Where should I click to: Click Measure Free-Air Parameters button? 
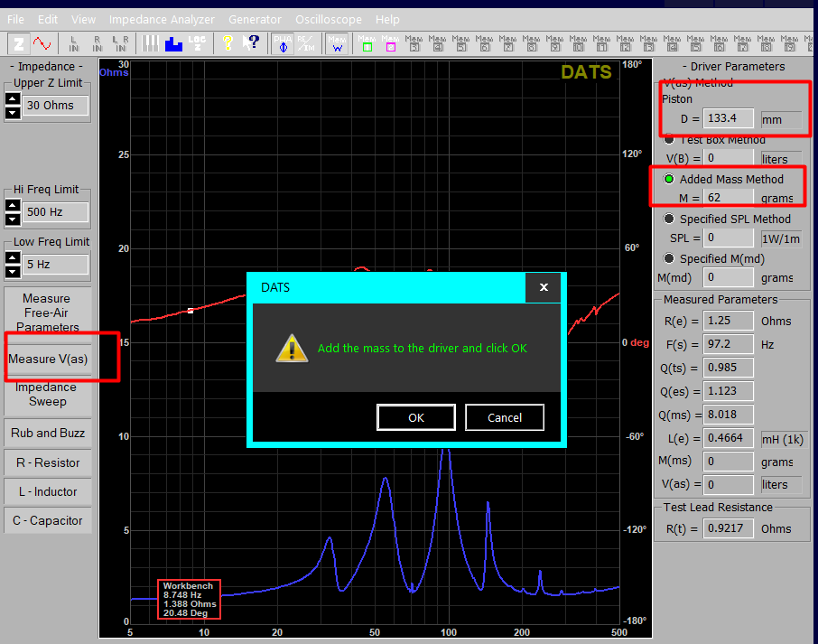[x=48, y=313]
